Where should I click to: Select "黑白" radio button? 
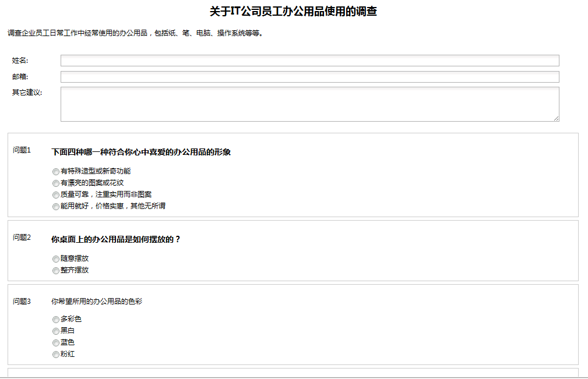coord(56,331)
